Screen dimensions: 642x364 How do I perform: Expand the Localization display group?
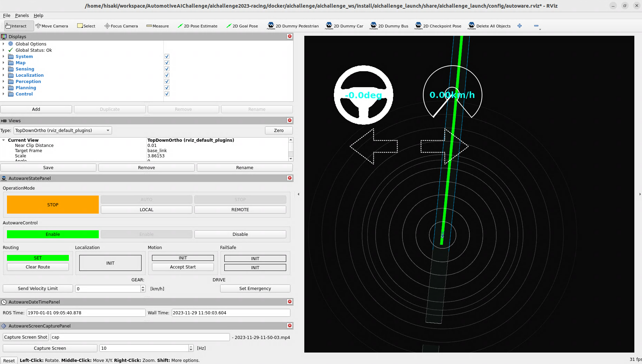click(x=3, y=75)
